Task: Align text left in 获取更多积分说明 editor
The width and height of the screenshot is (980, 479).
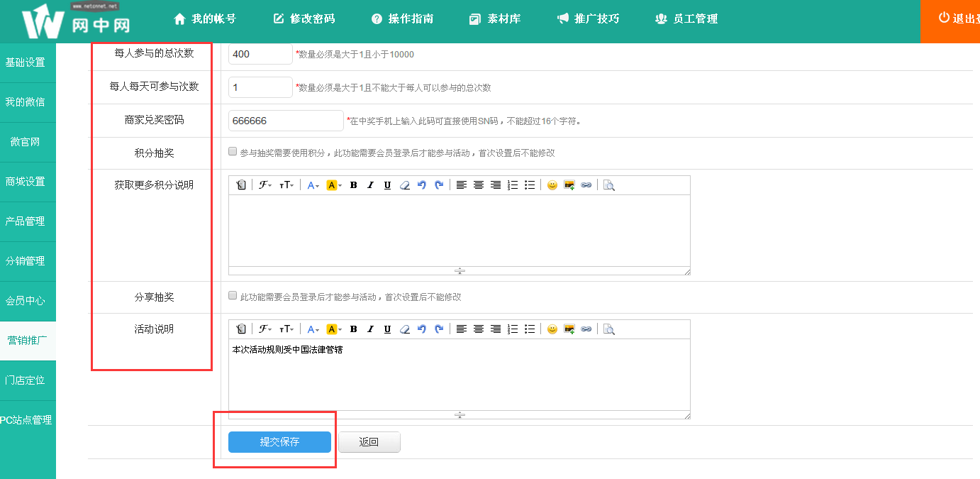Action: tap(462, 185)
